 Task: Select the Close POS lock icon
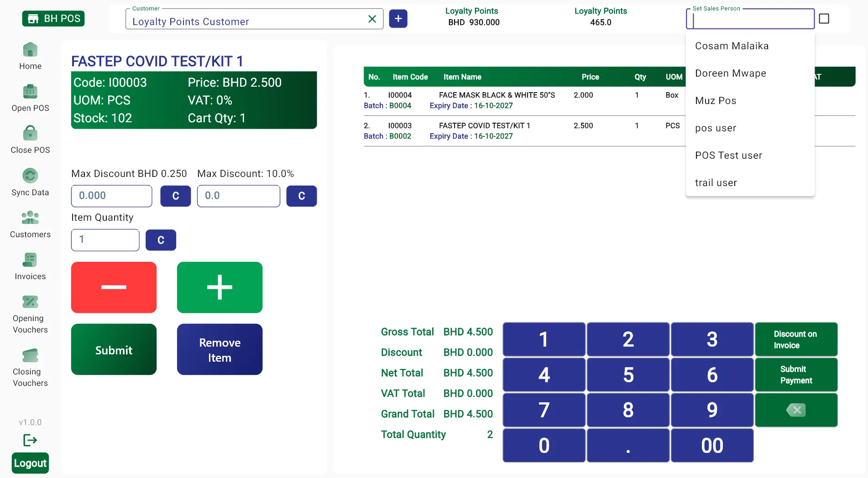(x=30, y=133)
